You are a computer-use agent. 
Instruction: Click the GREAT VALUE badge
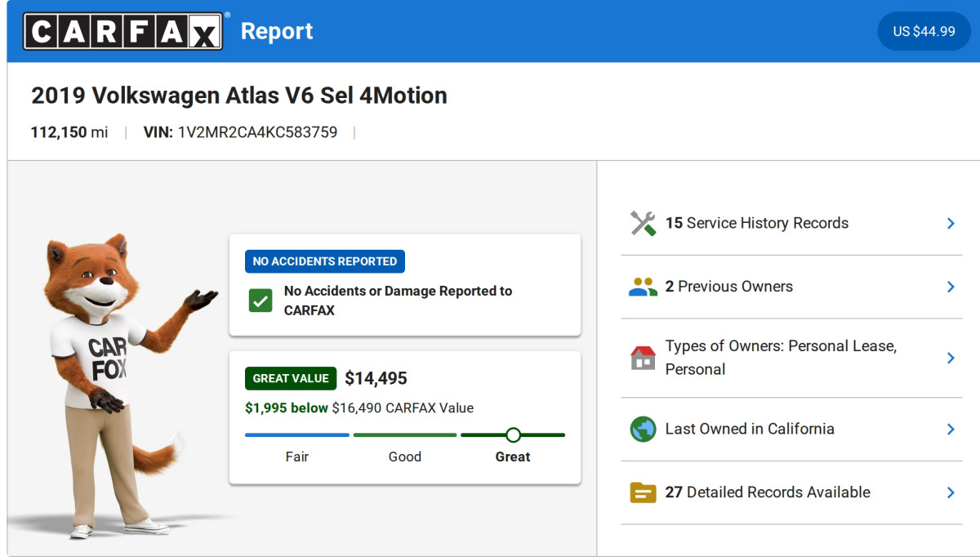(x=291, y=378)
